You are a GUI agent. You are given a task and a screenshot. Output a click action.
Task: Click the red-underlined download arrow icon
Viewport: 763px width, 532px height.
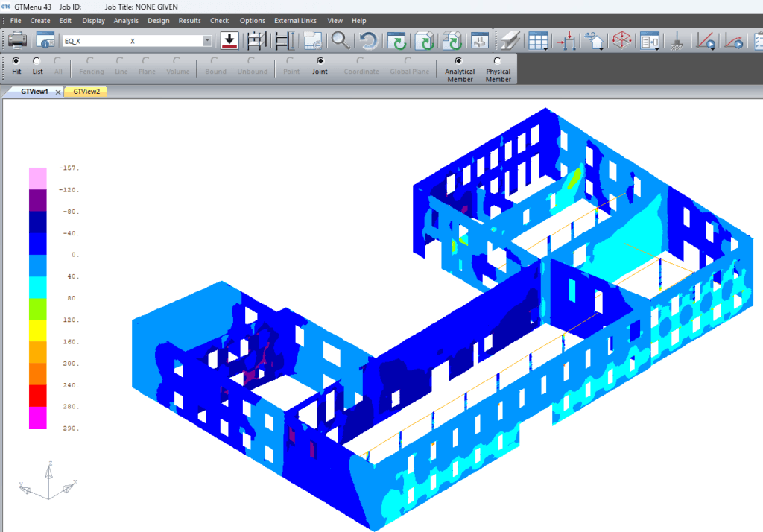tap(229, 40)
